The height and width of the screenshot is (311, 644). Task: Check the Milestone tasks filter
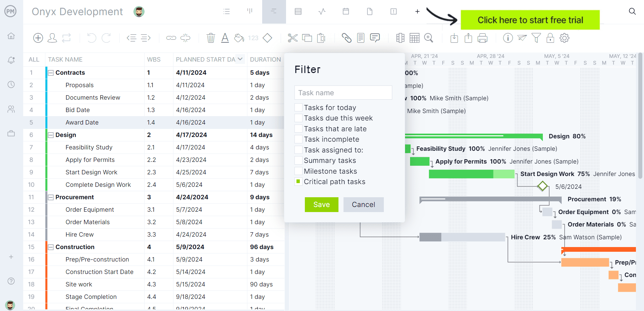pyautogui.click(x=298, y=171)
